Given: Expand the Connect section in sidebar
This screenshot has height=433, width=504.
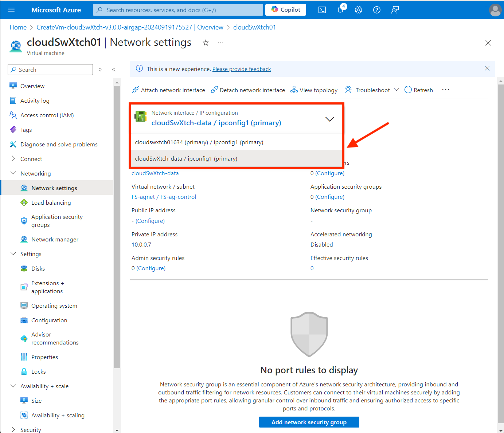Looking at the screenshot, I should tap(13, 159).
